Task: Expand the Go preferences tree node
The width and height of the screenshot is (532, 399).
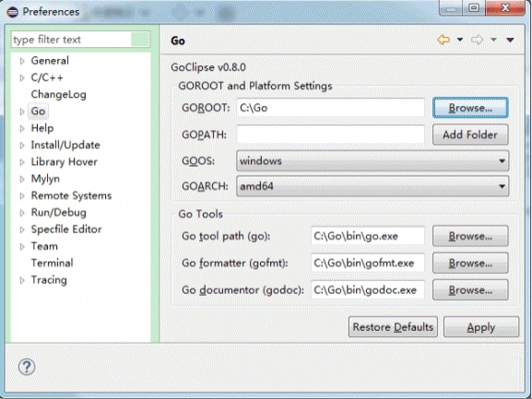Action: pyautogui.click(x=22, y=111)
